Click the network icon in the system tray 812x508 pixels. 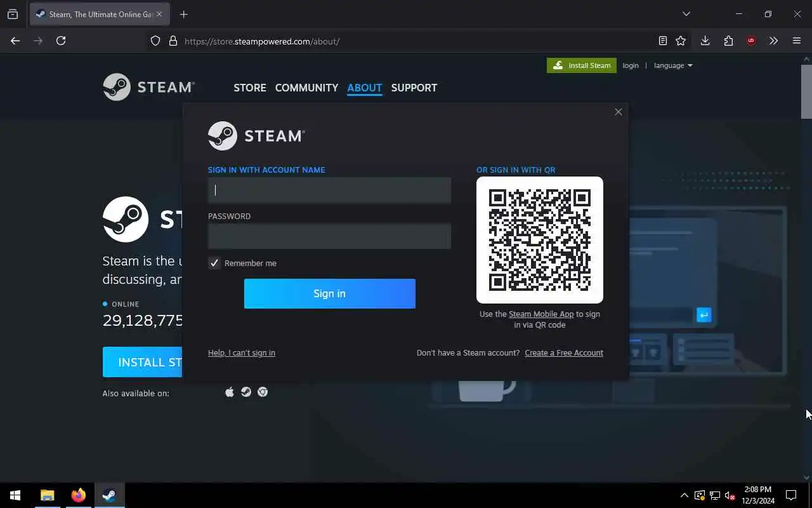click(714, 495)
